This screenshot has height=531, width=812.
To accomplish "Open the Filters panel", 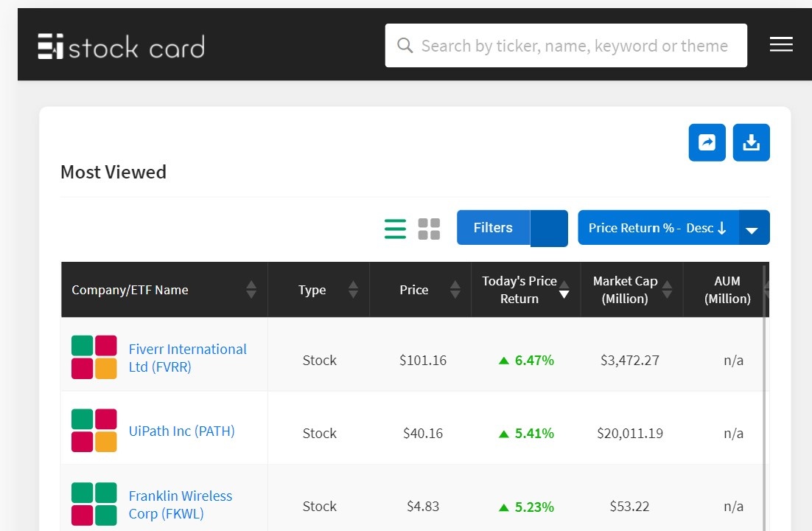I will tap(493, 228).
